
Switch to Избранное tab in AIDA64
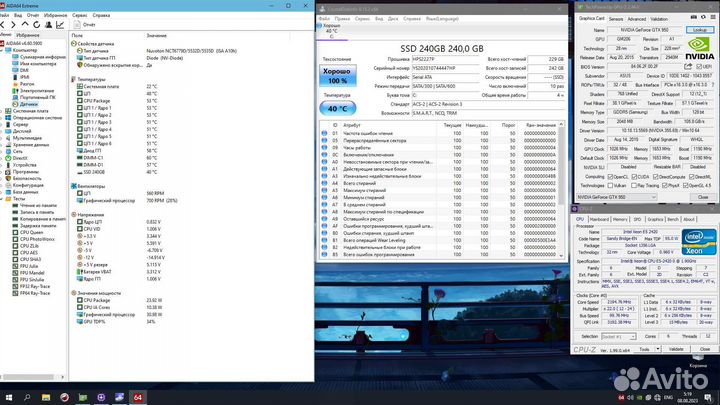28,35
